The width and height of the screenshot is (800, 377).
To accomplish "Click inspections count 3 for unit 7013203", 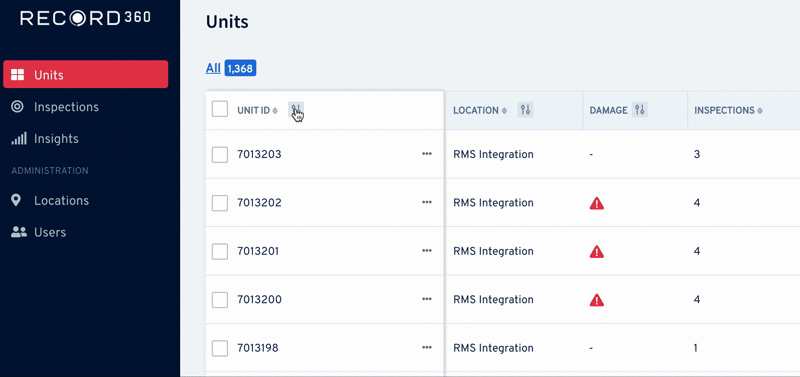I will coord(697,154).
